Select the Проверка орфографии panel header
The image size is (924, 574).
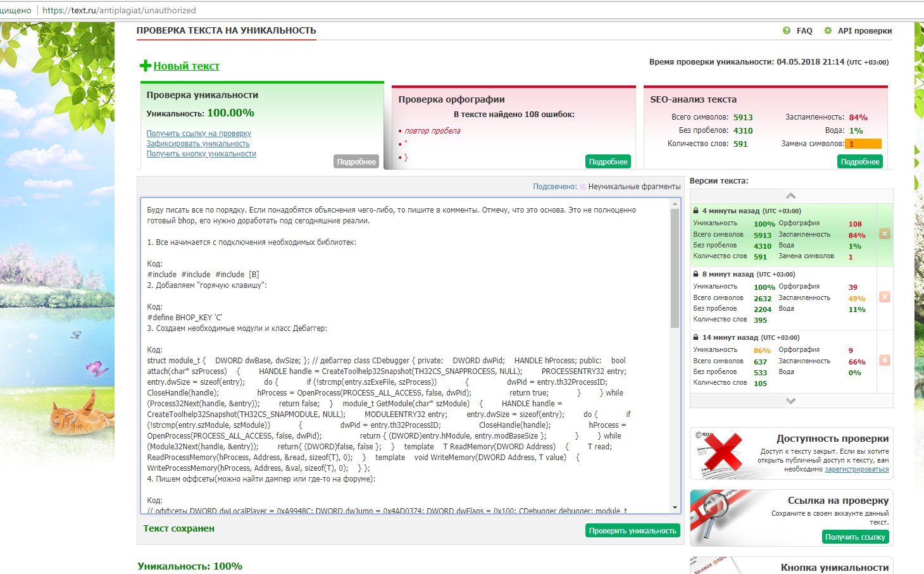(451, 99)
